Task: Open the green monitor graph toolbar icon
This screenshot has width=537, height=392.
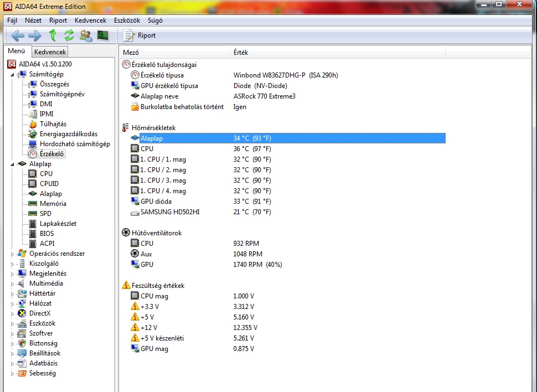Action: coord(103,35)
